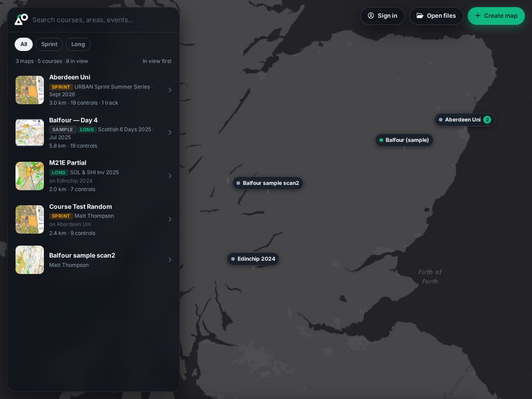Click the LONG tag on Balfour — Day 4
Image resolution: width=532 pixels, height=399 pixels.
coord(87,129)
